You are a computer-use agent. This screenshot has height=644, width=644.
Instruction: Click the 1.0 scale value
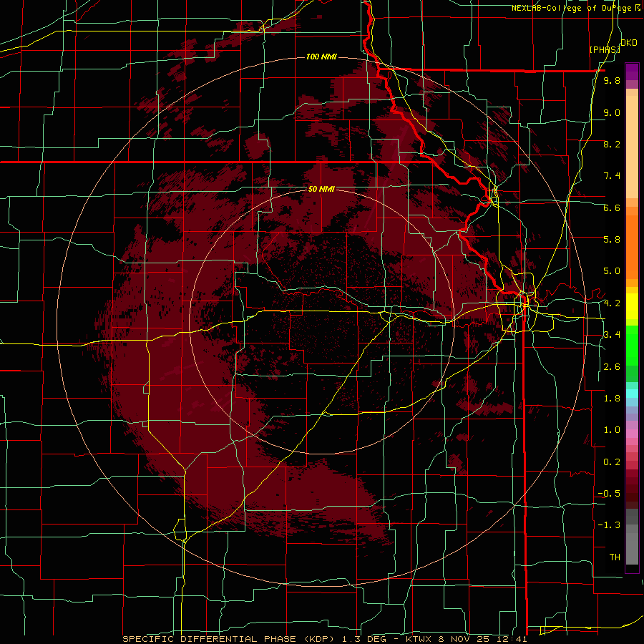[x=612, y=430]
